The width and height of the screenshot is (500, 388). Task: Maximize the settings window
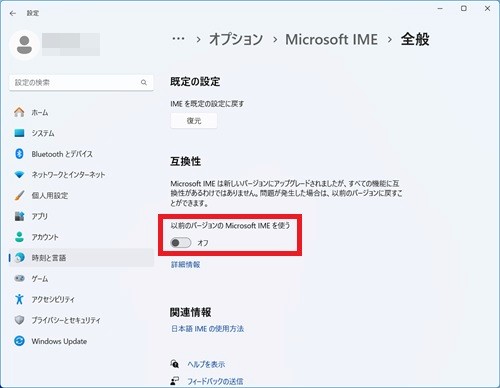464,9
